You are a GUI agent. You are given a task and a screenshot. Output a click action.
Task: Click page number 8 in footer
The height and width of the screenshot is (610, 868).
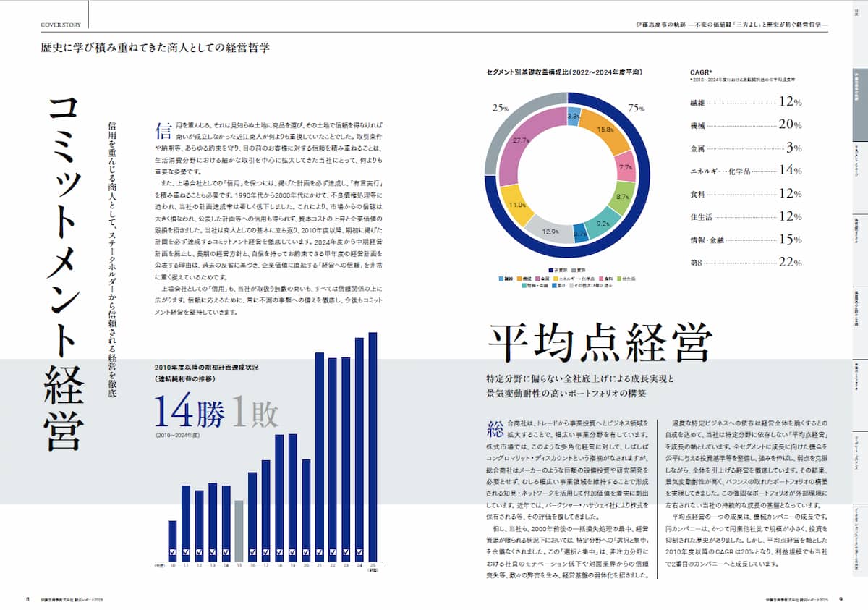pyautogui.click(x=28, y=599)
